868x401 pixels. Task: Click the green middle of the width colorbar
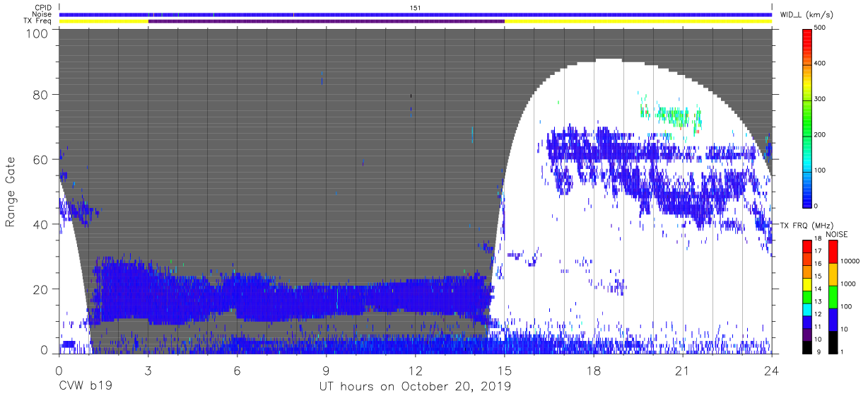tap(807, 117)
